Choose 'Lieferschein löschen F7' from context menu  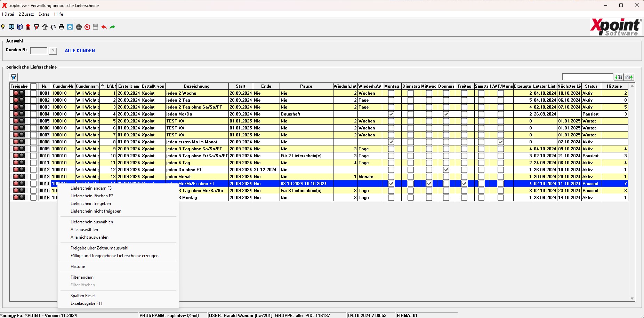(x=92, y=196)
